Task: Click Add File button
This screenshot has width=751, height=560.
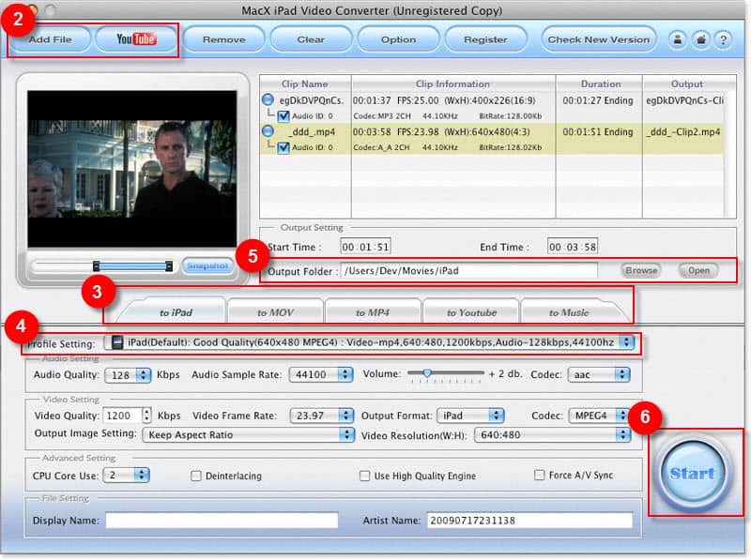Action: 51,39
